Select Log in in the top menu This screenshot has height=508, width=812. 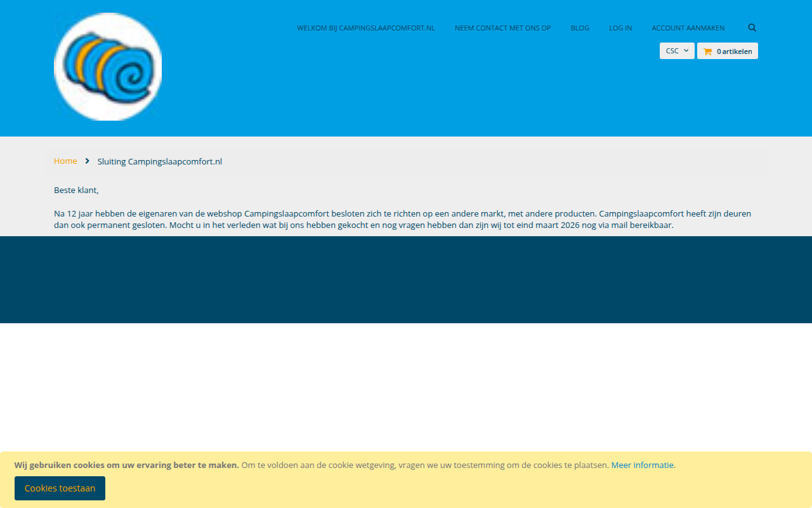(x=620, y=28)
